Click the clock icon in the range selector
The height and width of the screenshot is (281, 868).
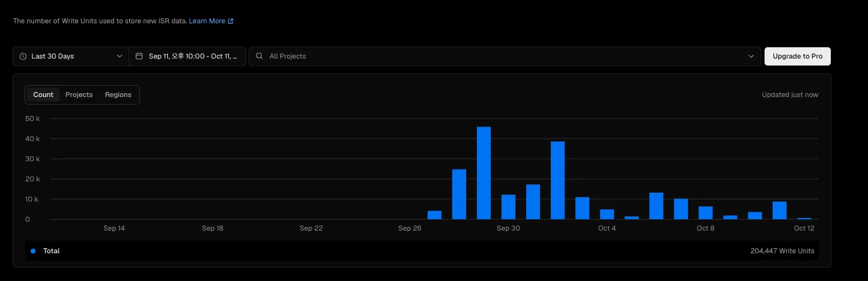(x=23, y=56)
